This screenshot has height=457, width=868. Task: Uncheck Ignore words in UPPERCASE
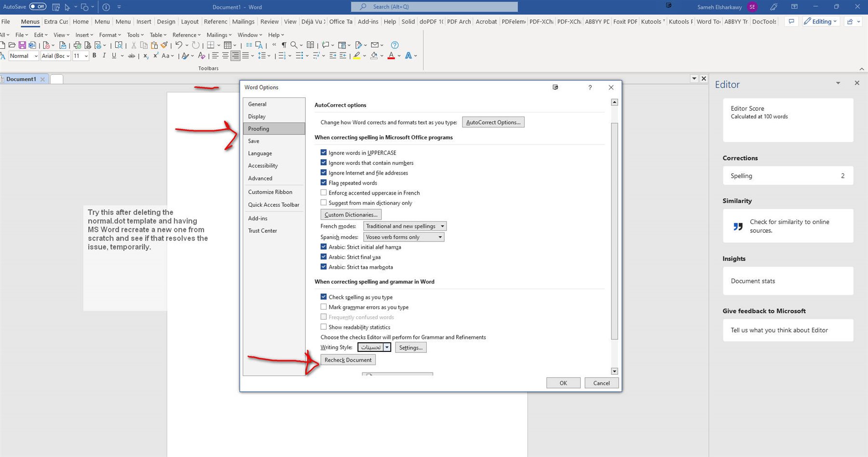pos(324,152)
